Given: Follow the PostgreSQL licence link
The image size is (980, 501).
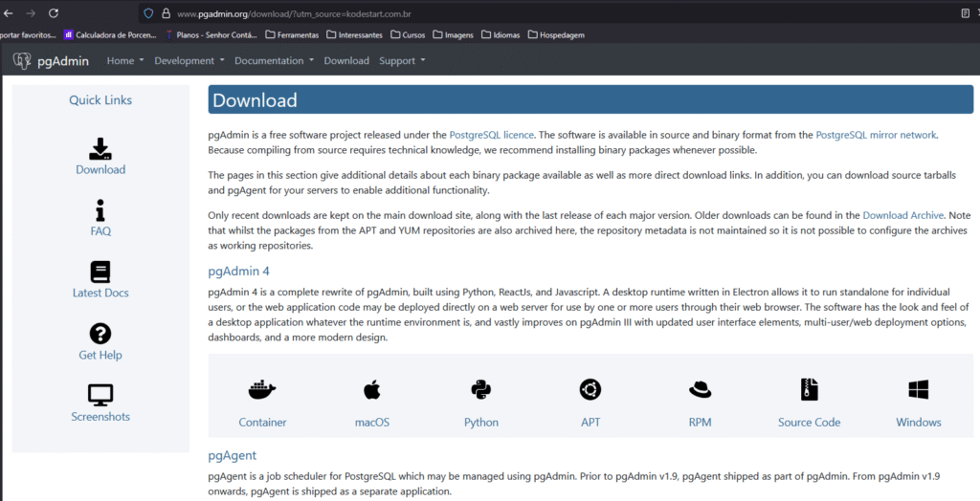Looking at the screenshot, I should 492,136.
